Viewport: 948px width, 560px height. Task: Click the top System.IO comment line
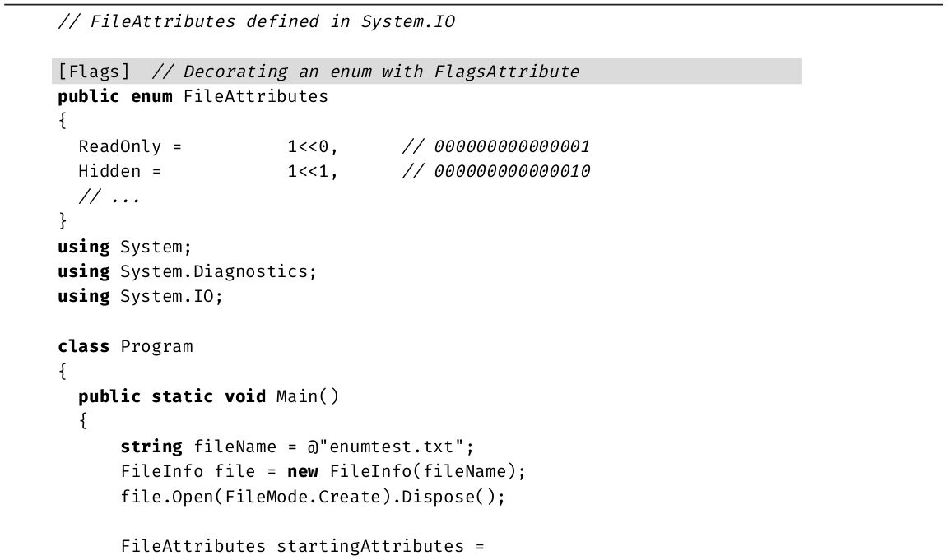(x=256, y=22)
